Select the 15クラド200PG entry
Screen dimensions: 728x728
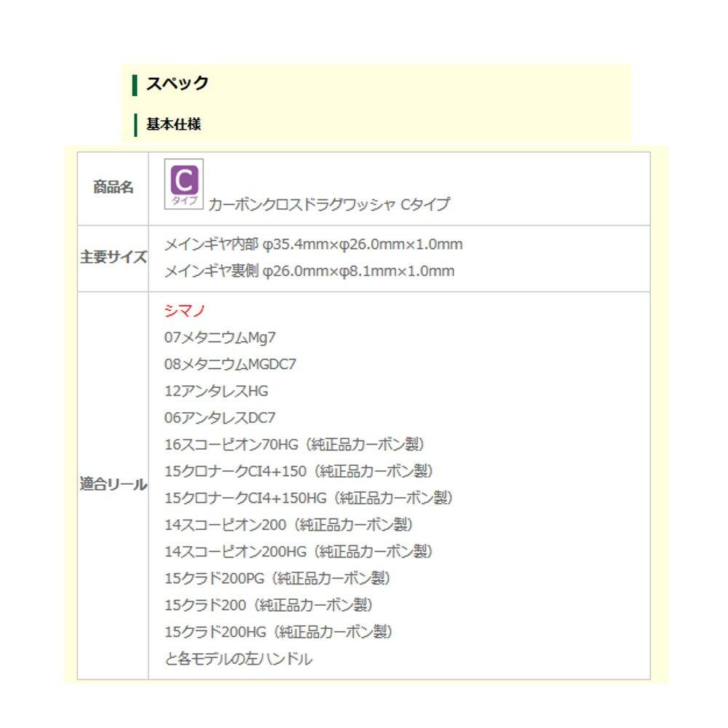277,579
